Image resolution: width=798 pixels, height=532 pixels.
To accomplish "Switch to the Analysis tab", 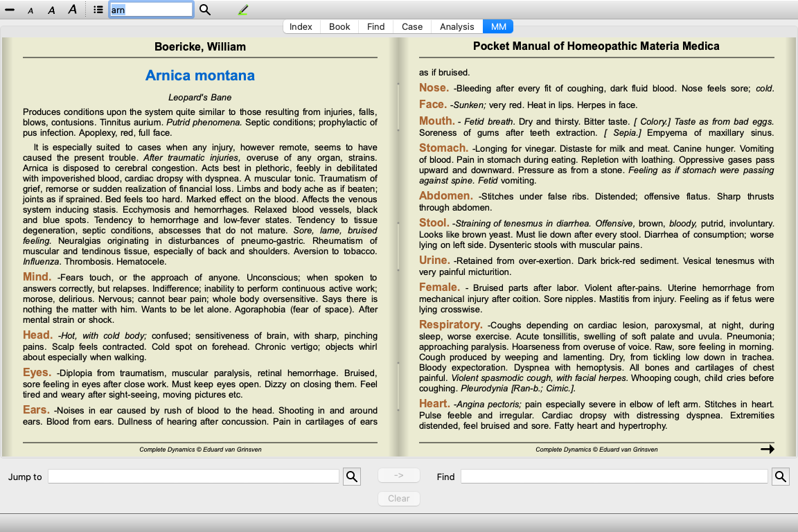I will click(457, 26).
